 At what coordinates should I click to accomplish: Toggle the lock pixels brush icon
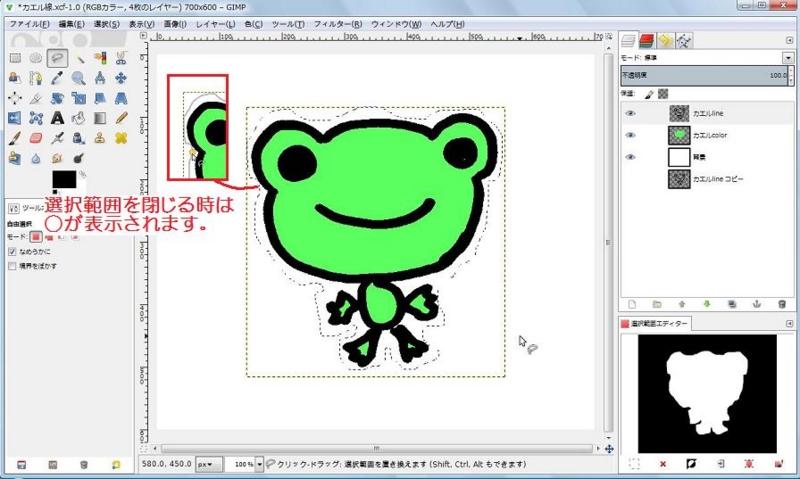[649, 94]
